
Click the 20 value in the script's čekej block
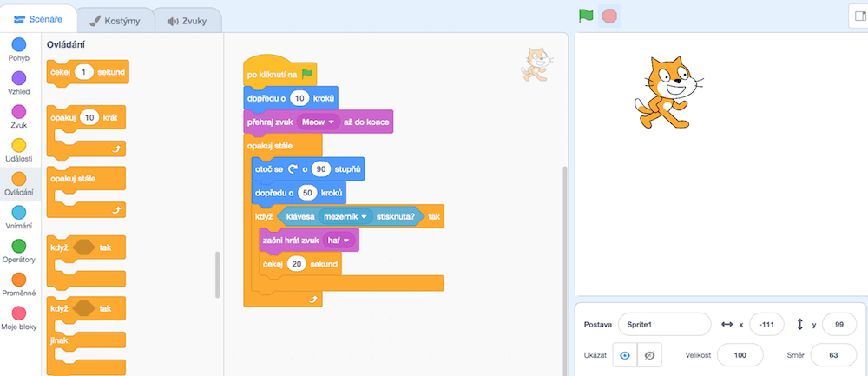coord(297,264)
